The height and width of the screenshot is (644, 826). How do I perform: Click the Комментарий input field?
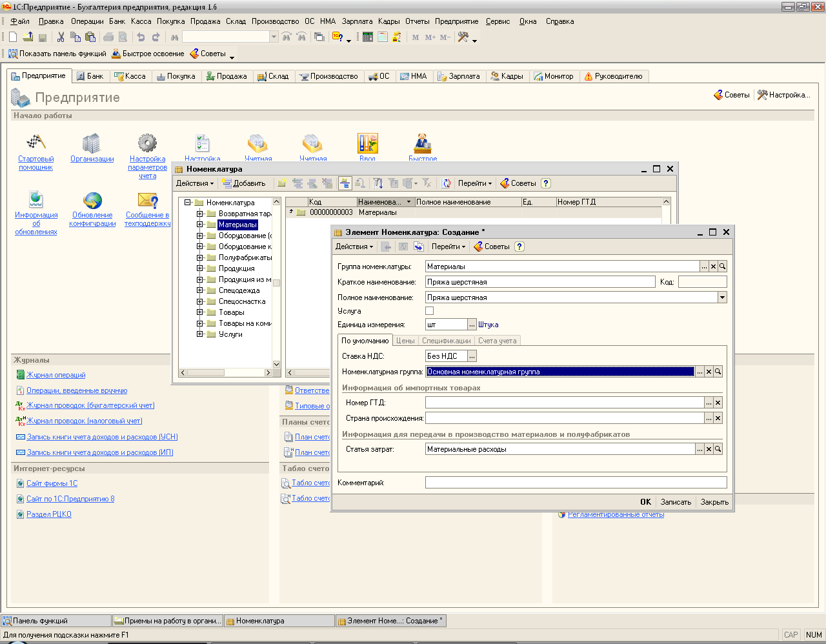click(x=576, y=483)
